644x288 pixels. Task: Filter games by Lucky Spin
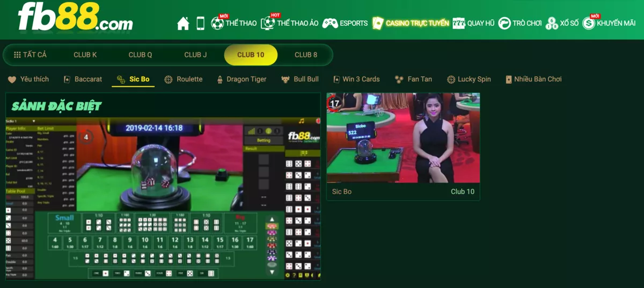tap(468, 79)
